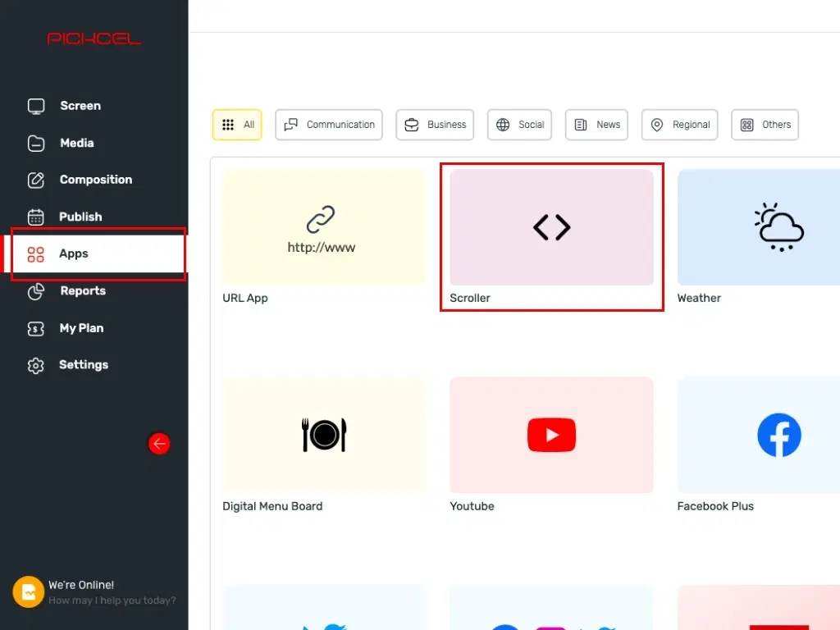Switch to the Communication category tab
840x630 pixels.
pos(328,125)
